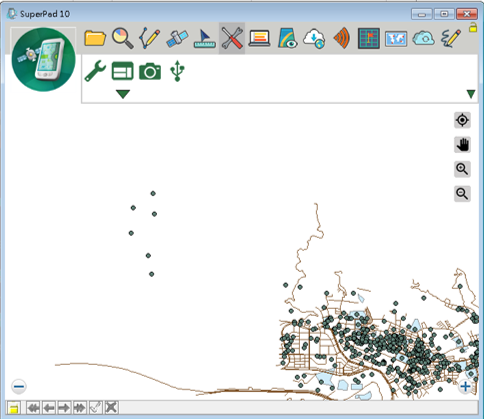Activate the hand pan tool
Screen dimensions: 484x419
462,145
